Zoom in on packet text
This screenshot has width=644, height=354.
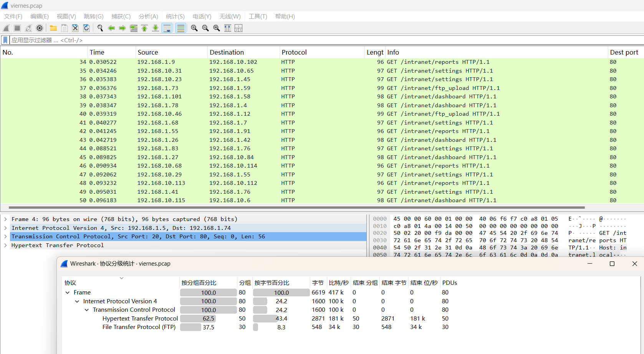[x=194, y=28]
